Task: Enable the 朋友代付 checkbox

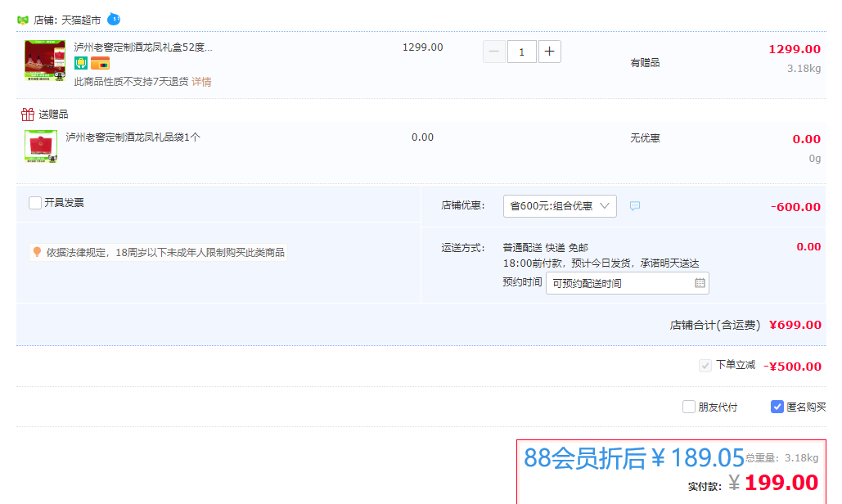Action: (x=688, y=407)
